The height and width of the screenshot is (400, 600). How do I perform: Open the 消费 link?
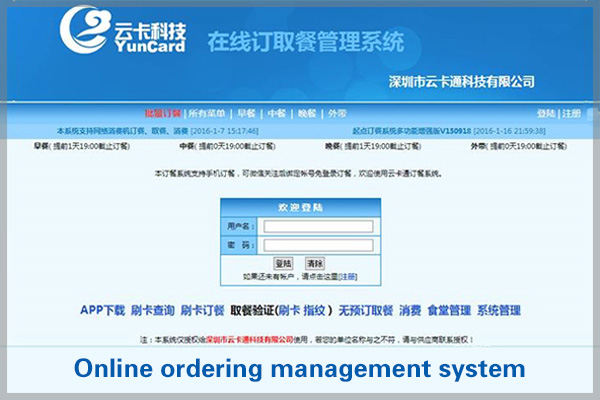point(410,310)
